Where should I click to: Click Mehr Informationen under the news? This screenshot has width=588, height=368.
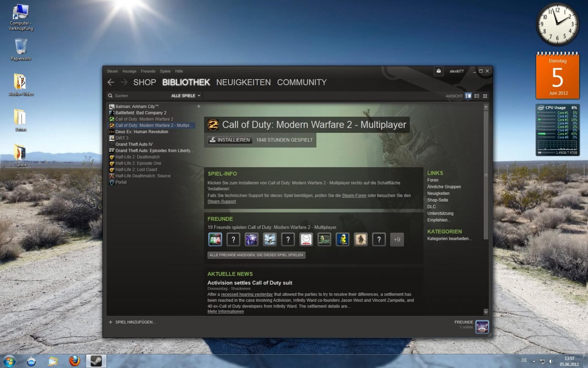[x=226, y=311]
